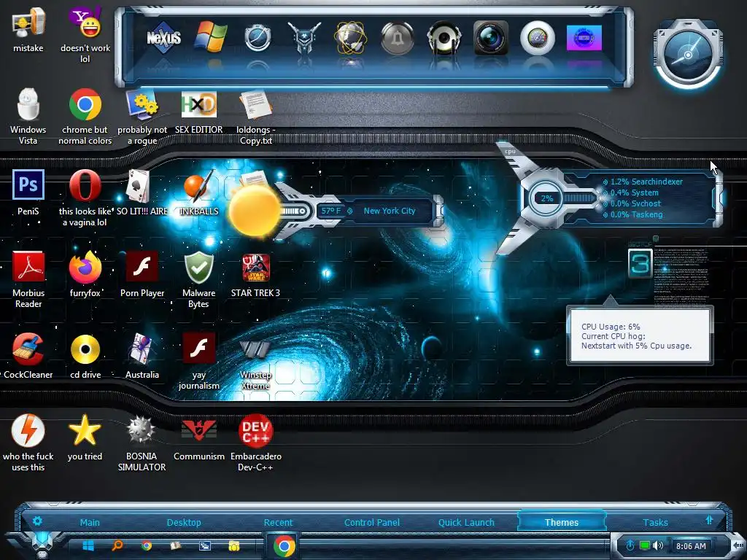
Task: Launch the INKBALLS game icon
Action: 198,192
